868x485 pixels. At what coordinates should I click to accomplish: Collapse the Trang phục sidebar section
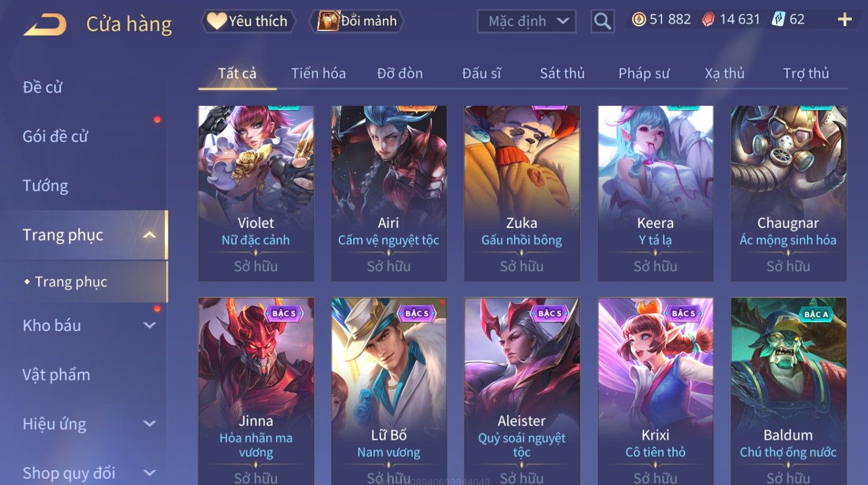[x=149, y=235]
